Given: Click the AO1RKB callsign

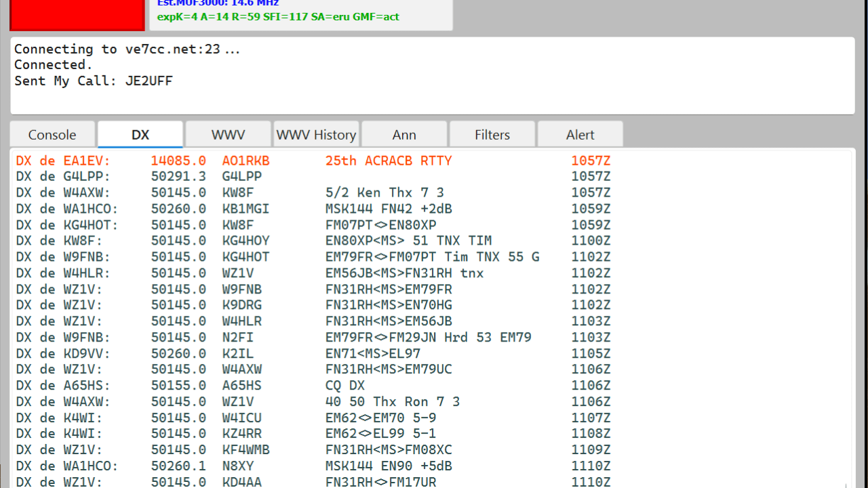Looking at the screenshot, I should pos(245,161).
